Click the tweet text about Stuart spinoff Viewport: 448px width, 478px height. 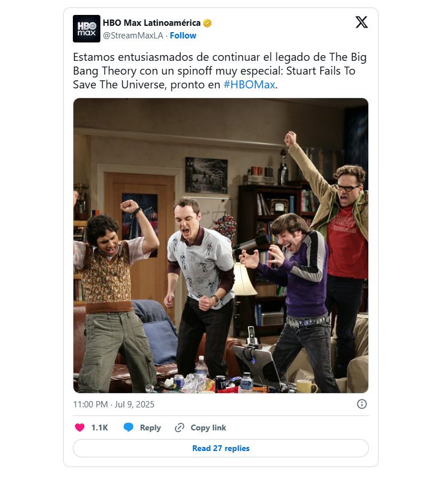click(220, 71)
